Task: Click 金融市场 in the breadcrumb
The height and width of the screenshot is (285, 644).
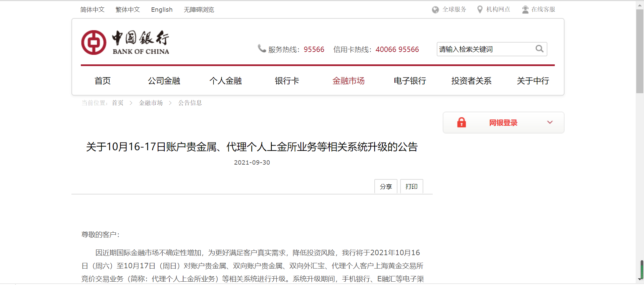Action: pos(151,103)
